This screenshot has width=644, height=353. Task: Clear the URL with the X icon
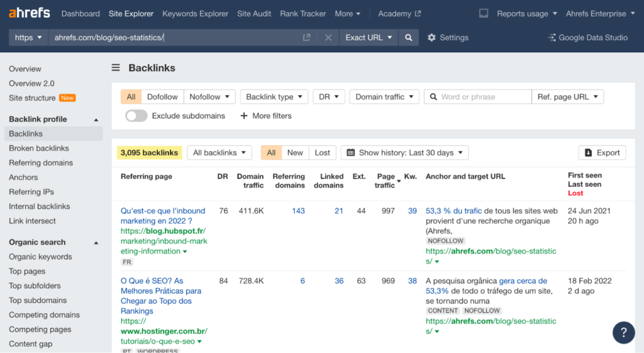click(328, 38)
